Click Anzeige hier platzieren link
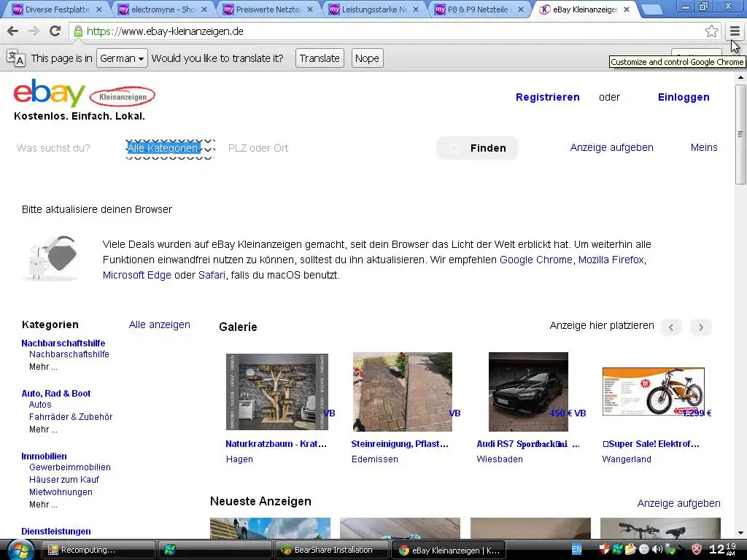Viewport: 747px width, 560px height. click(x=602, y=326)
